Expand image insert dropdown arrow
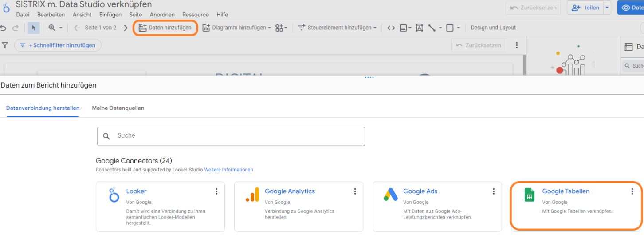644x235 pixels. click(x=410, y=28)
